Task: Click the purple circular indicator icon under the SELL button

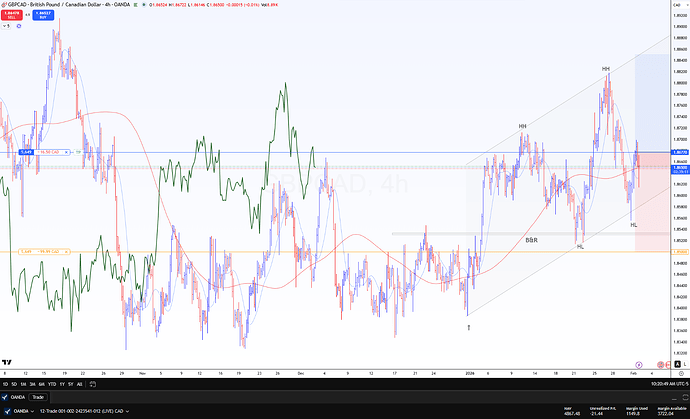Action: [x=19, y=26]
